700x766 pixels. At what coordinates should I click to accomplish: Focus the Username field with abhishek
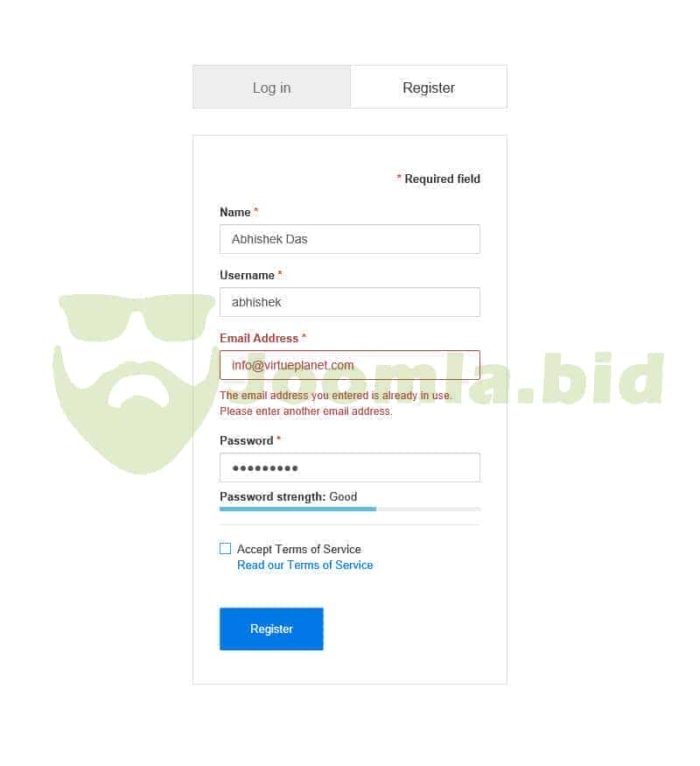pos(349,302)
